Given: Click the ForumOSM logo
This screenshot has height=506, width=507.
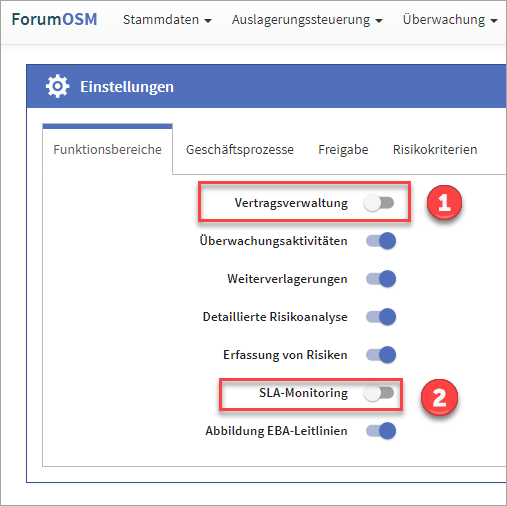Looking at the screenshot, I should click(x=54, y=19).
